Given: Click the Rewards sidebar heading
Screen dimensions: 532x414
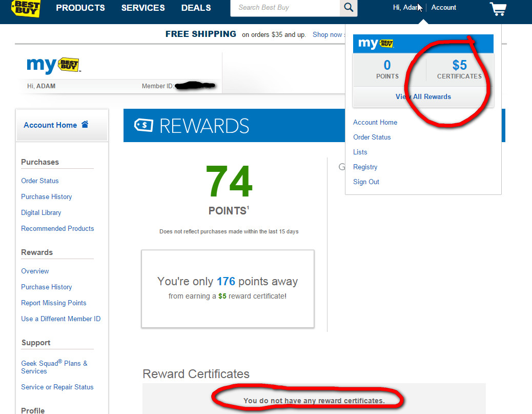Looking at the screenshot, I should click(37, 252).
